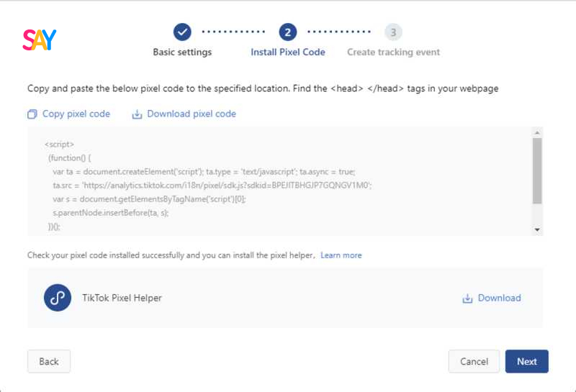Image resolution: width=576 pixels, height=392 pixels.
Task: Click the download icon beside Download pixel code
Action: point(137,114)
